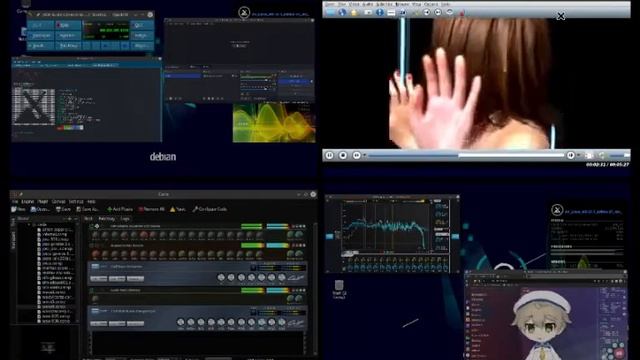Switch to the Rack tab in Carla
The width and height of the screenshot is (640, 360).
click(x=88, y=219)
